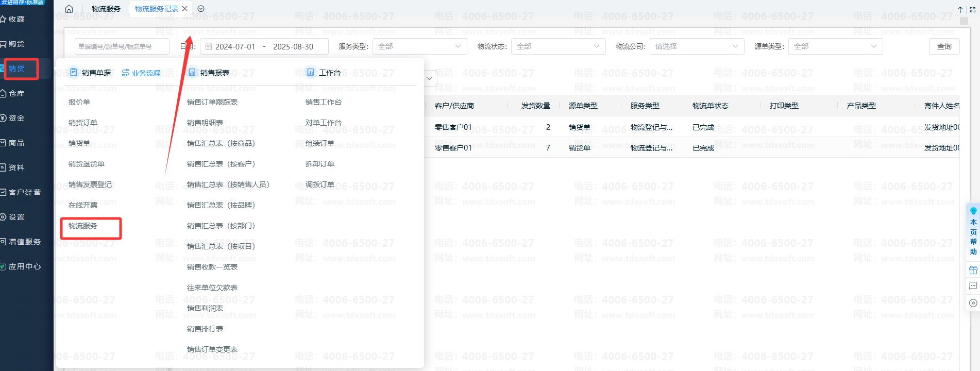Screen dimensions: 980x371
Task: Click the fullscreen icon at top right
Action: point(973,10)
